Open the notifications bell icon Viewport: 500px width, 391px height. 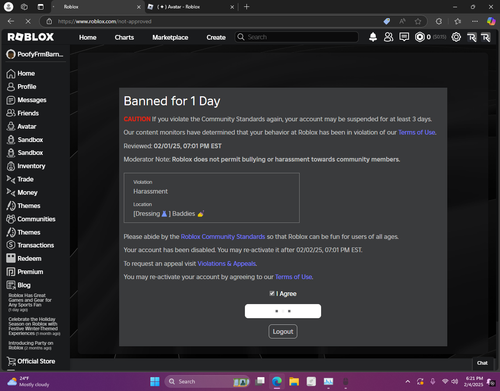[x=373, y=37]
